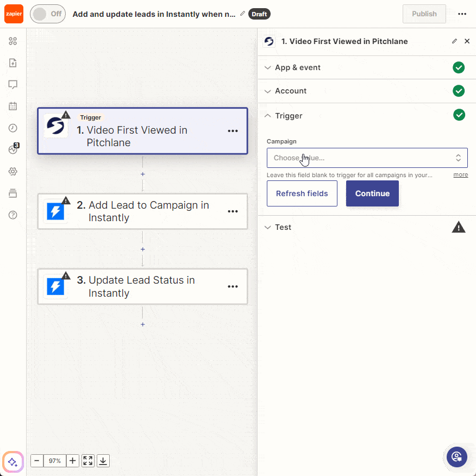Expand the App & event section
The width and height of the screenshot is (476, 476).
coord(367,67)
